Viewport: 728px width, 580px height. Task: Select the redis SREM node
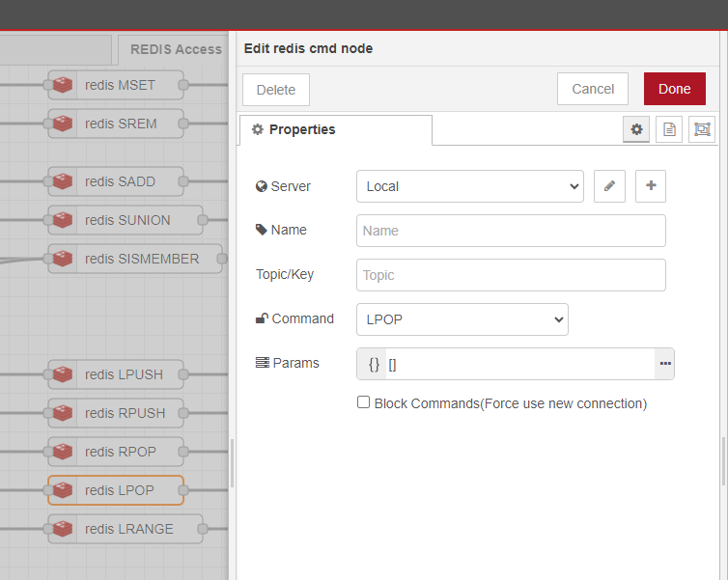pos(116,124)
